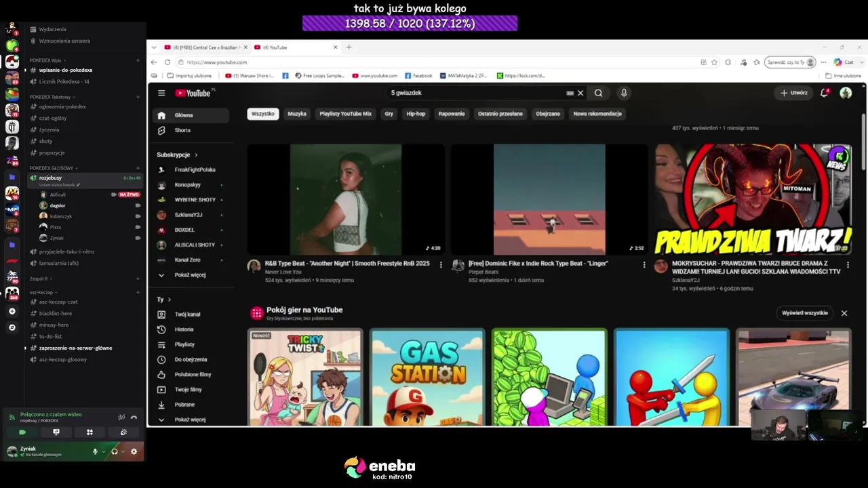Open YouTube notifications bell
This screenshot has height=488, width=868.
pos(825,93)
